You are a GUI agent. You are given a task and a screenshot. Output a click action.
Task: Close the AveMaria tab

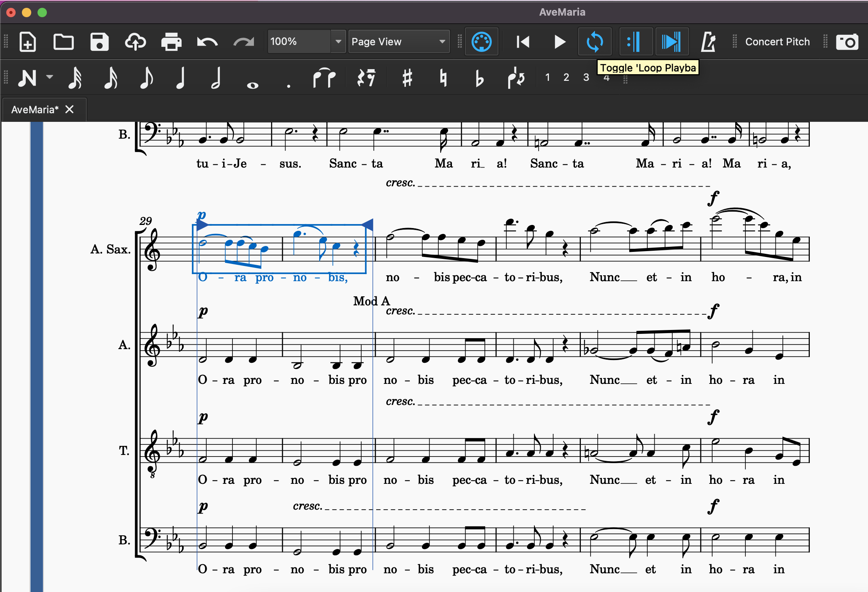pos(70,109)
